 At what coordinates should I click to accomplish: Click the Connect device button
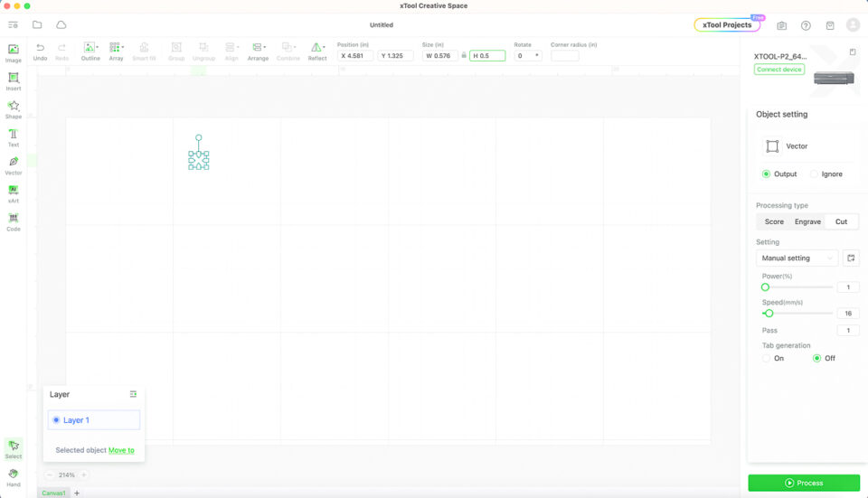click(x=779, y=70)
